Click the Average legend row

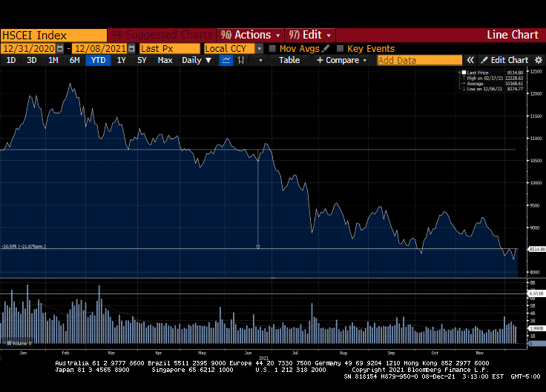tap(493, 84)
